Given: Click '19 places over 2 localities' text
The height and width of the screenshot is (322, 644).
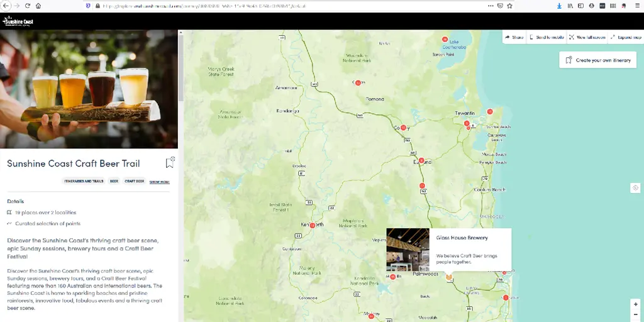Looking at the screenshot, I should coord(45,213).
